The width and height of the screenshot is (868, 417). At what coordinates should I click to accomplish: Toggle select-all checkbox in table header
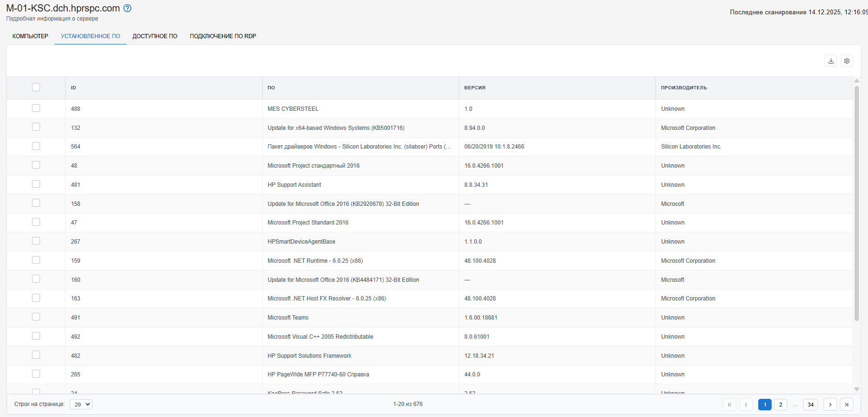[36, 87]
